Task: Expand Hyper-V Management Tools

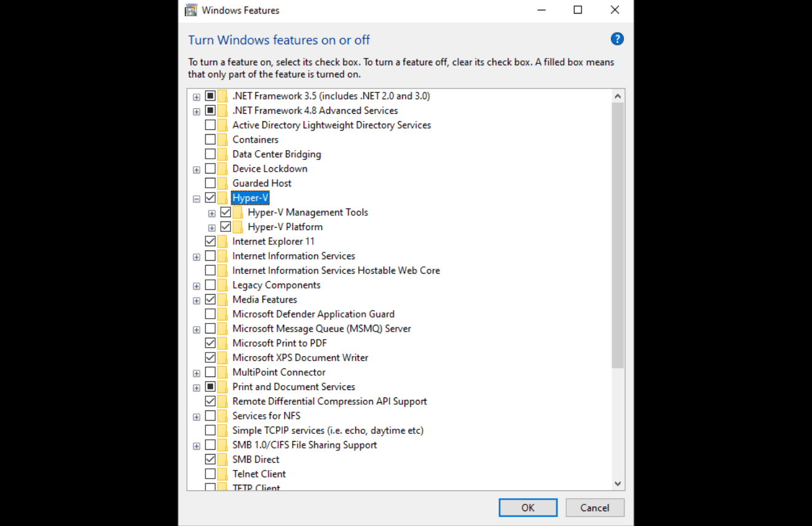Action: (211, 212)
